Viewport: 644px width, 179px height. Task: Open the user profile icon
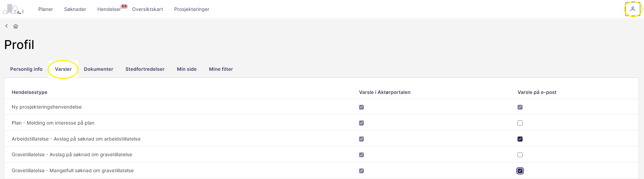[632, 9]
